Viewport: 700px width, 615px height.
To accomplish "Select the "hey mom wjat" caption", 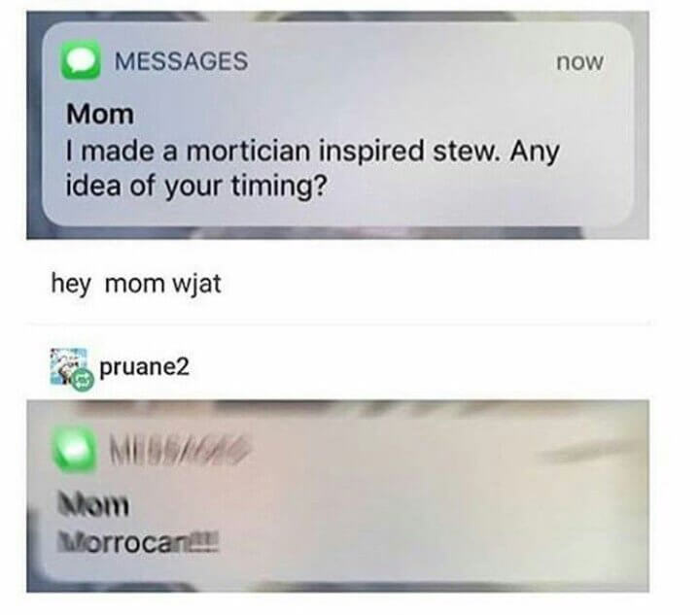I will [136, 284].
